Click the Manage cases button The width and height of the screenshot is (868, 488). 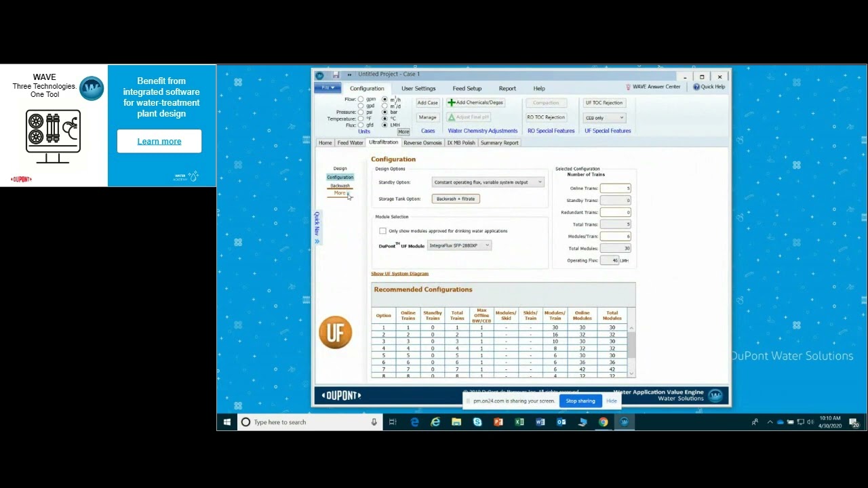pos(427,117)
